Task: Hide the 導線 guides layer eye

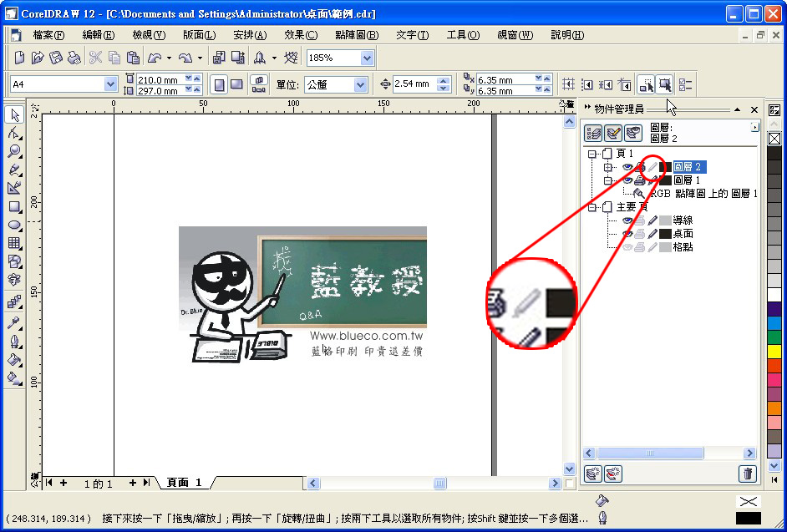Action: pyautogui.click(x=627, y=220)
